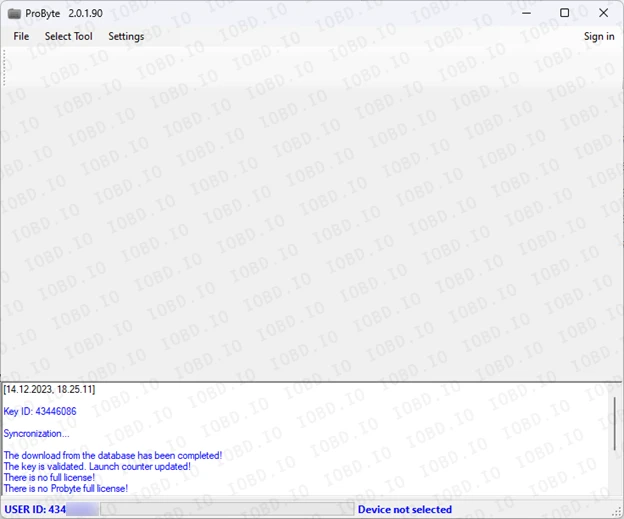Select the 'Key ID: 43446086' log line

[x=40, y=411]
